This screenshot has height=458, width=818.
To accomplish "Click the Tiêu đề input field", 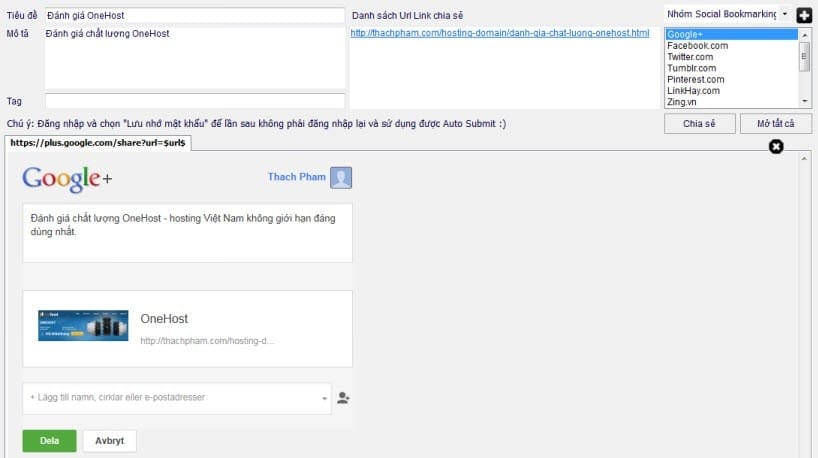I will 195,15.
